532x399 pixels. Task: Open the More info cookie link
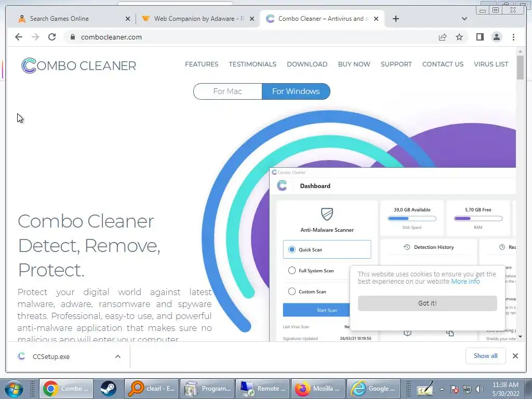465,281
